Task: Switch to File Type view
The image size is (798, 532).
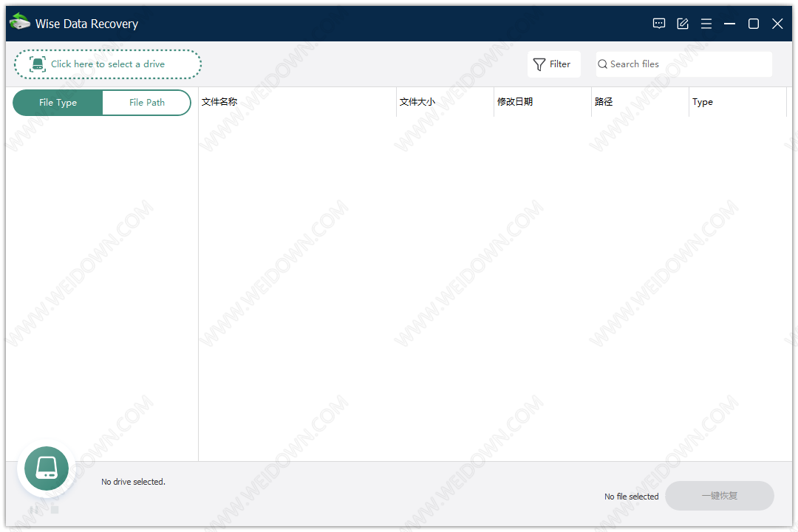Action: click(58, 103)
